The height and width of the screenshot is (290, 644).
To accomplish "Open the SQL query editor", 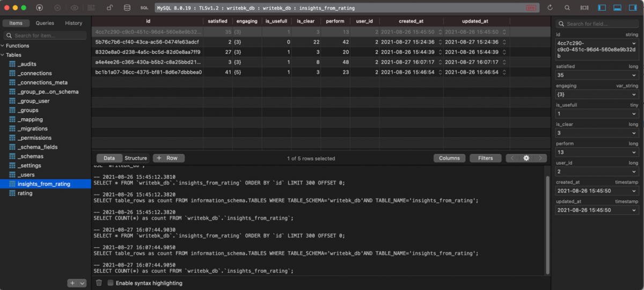I will (144, 8).
